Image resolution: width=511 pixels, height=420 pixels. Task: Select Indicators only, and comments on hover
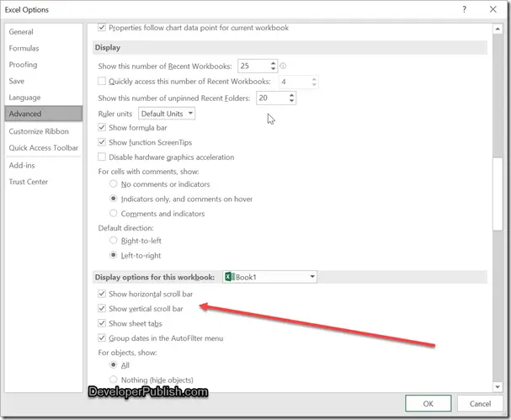(x=113, y=199)
